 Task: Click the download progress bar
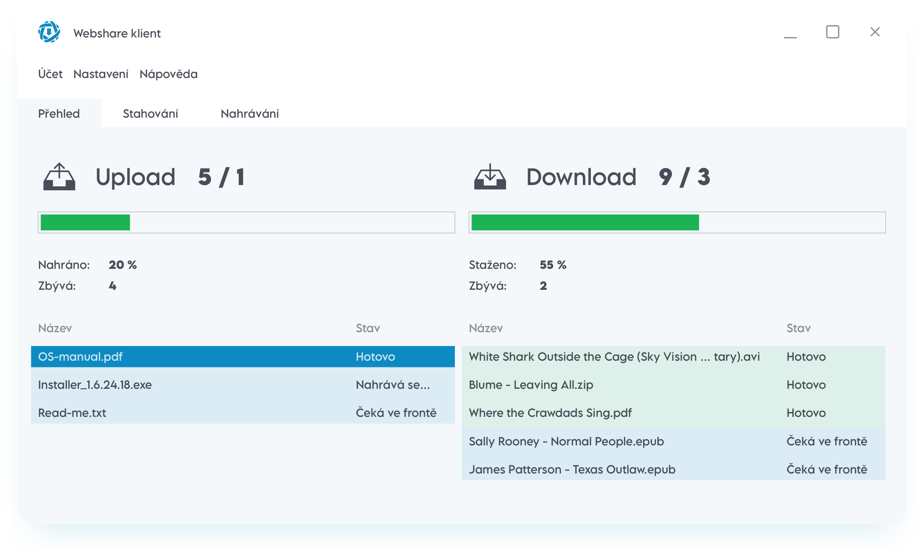[677, 222]
